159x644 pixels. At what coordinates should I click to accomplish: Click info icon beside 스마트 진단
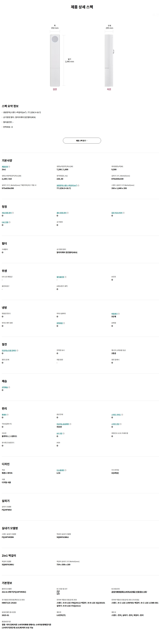tap(121, 424)
